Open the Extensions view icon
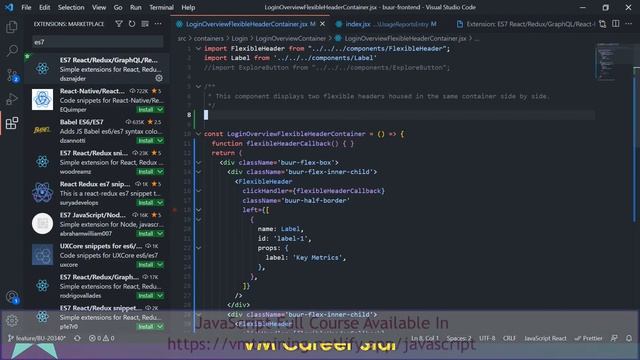640x360 pixels. coord(12,123)
